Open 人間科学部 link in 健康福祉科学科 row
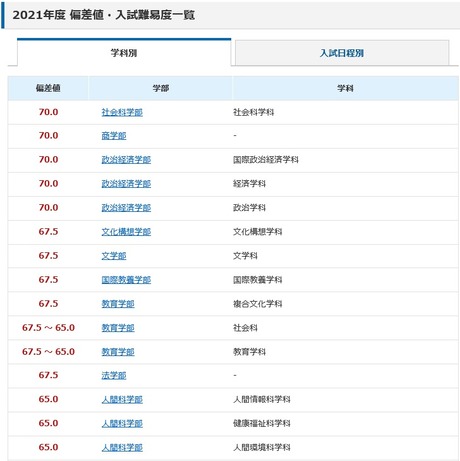Screen dimensions: 460x461 pyautogui.click(x=122, y=423)
